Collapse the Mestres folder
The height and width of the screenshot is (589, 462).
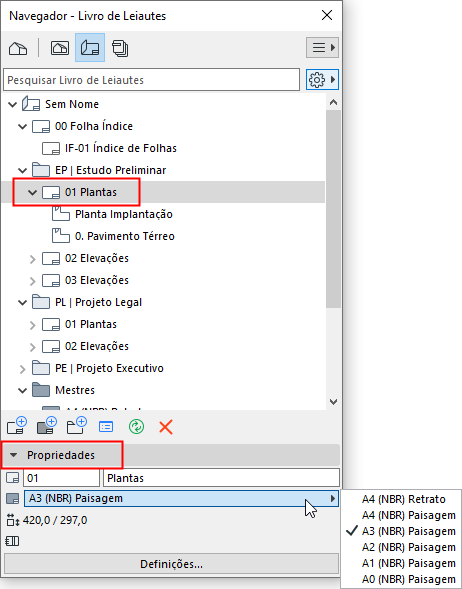pyautogui.click(x=23, y=391)
